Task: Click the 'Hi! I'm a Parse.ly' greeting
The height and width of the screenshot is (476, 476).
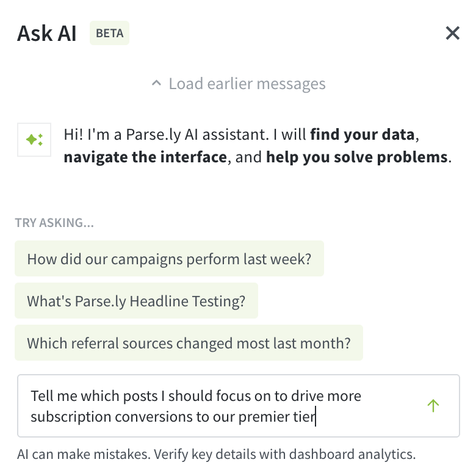Action: pos(123,134)
